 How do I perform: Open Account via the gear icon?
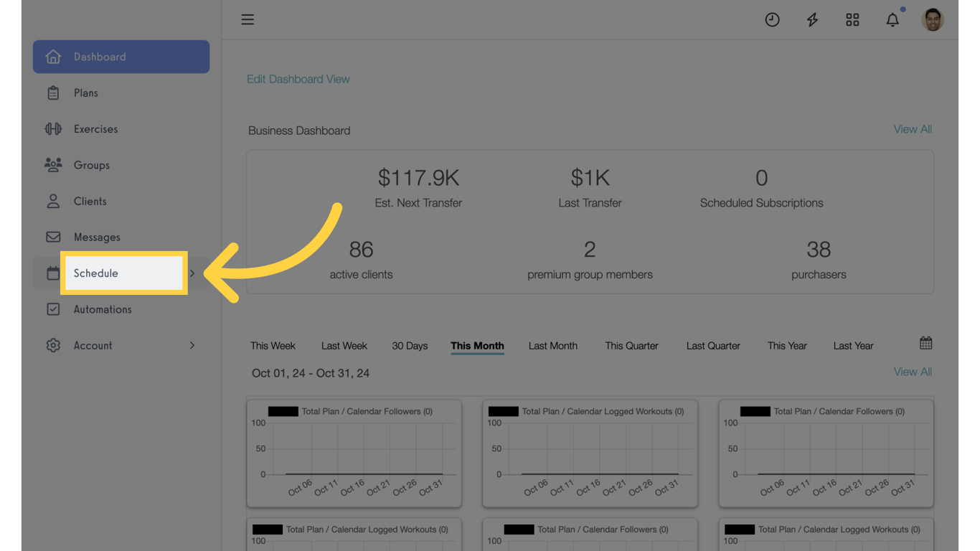(52, 345)
